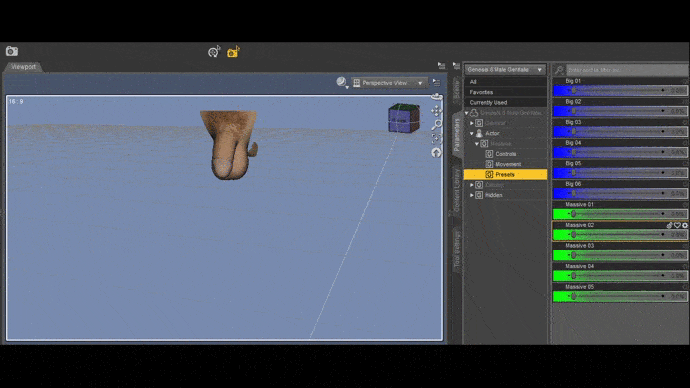
Task: Open the Parameters side tab
Action: click(457, 135)
